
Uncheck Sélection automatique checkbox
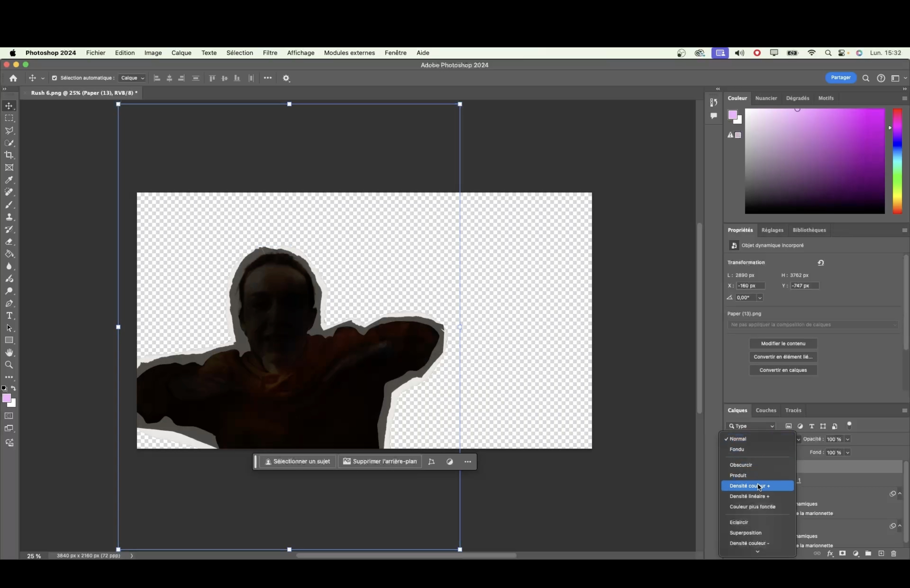[x=54, y=78]
